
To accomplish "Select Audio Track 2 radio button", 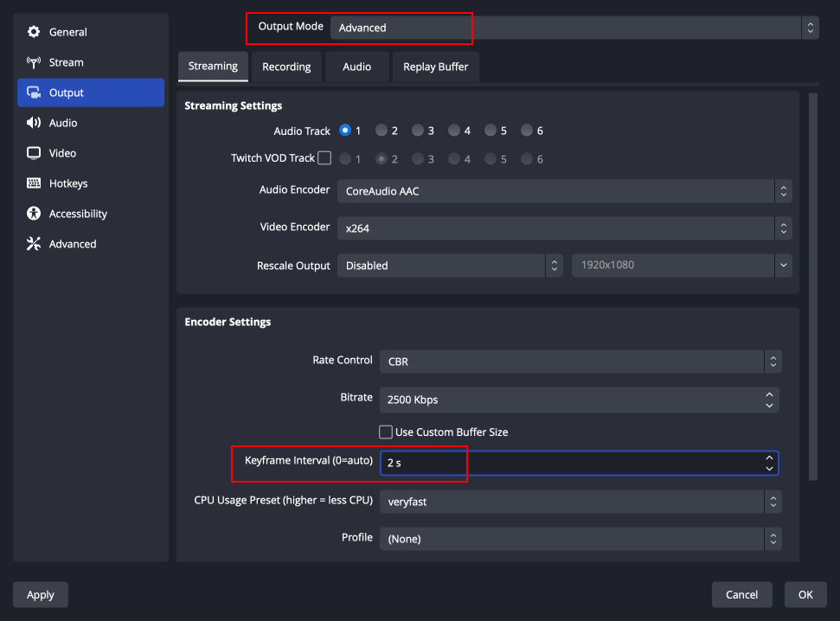I will pyautogui.click(x=381, y=131).
